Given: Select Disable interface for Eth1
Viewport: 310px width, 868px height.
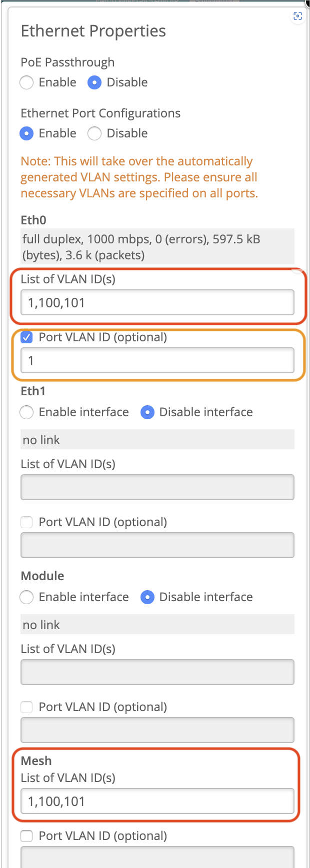Looking at the screenshot, I should click(x=147, y=412).
